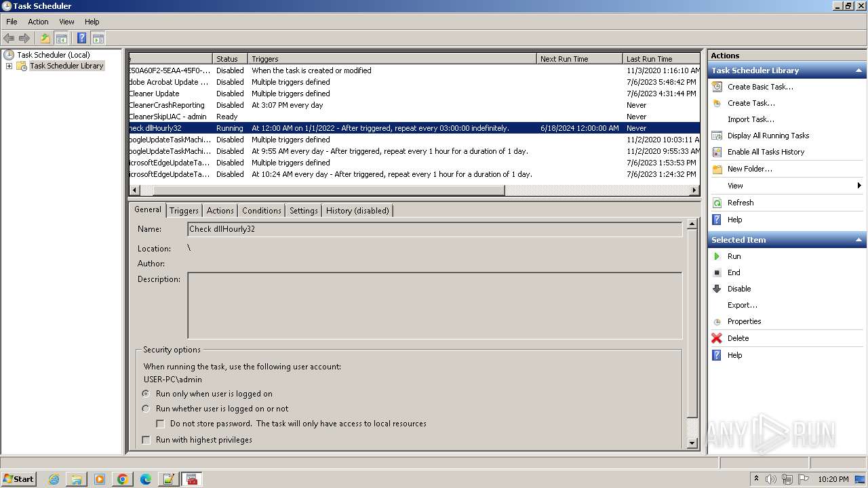Click details pane vertical scrollbar up arrow
This screenshot has width=868, height=488.
point(692,224)
